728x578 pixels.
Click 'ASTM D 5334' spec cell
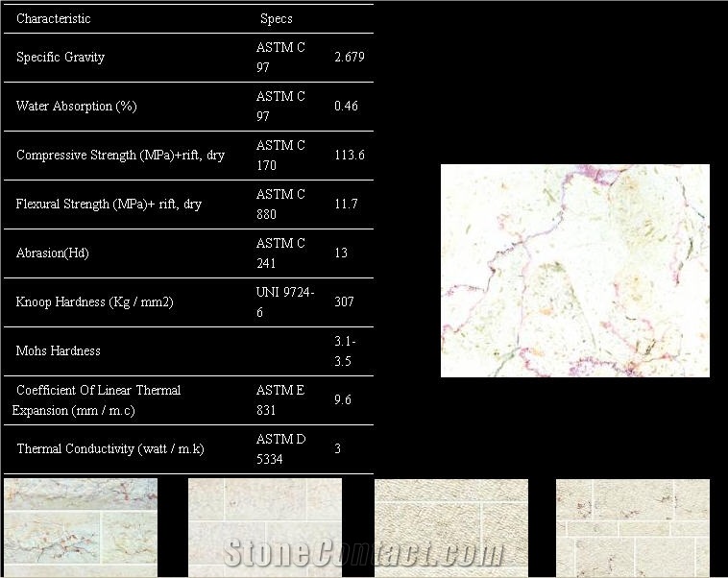[x=280, y=449]
